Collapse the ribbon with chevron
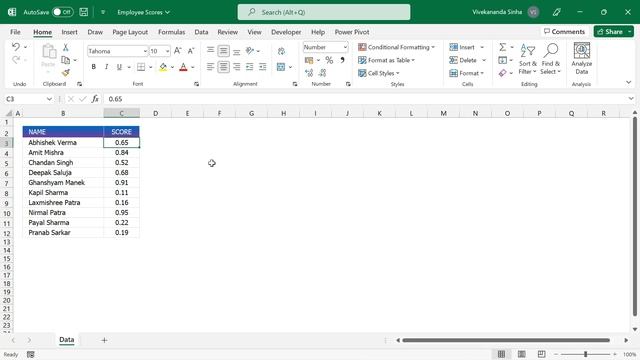This screenshot has height=360, width=640. [629, 82]
